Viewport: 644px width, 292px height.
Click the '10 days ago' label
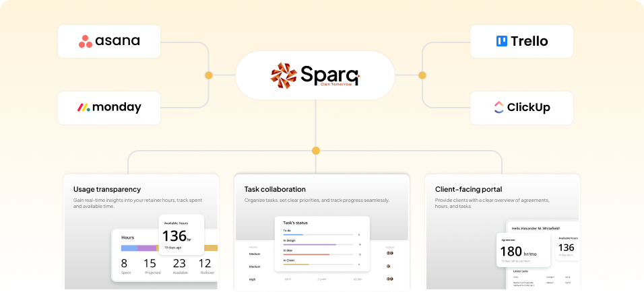click(x=172, y=248)
